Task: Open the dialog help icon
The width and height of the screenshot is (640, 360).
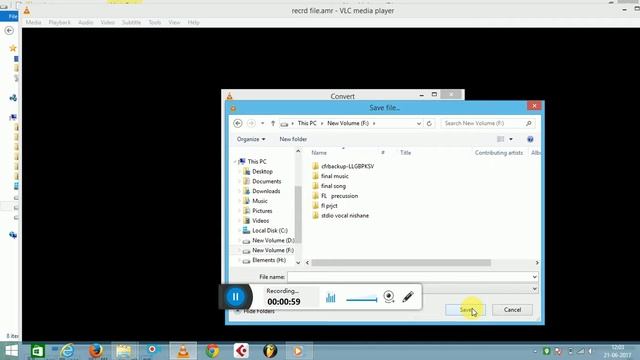Action: click(530, 139)
